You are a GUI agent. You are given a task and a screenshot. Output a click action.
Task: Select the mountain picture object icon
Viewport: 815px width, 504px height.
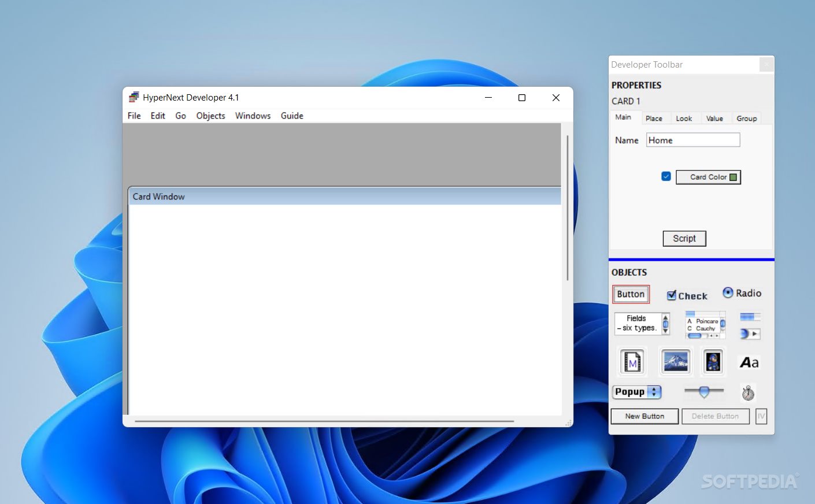coord(675,362)
